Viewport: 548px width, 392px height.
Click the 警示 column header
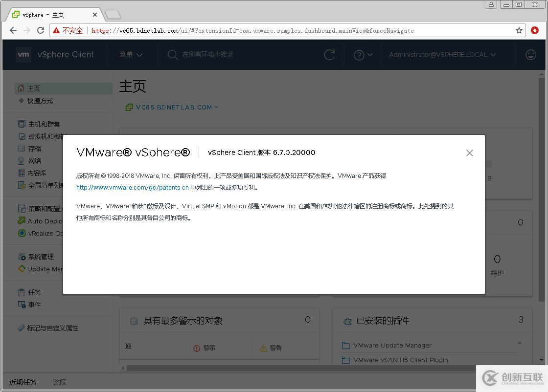coord(209,348)
